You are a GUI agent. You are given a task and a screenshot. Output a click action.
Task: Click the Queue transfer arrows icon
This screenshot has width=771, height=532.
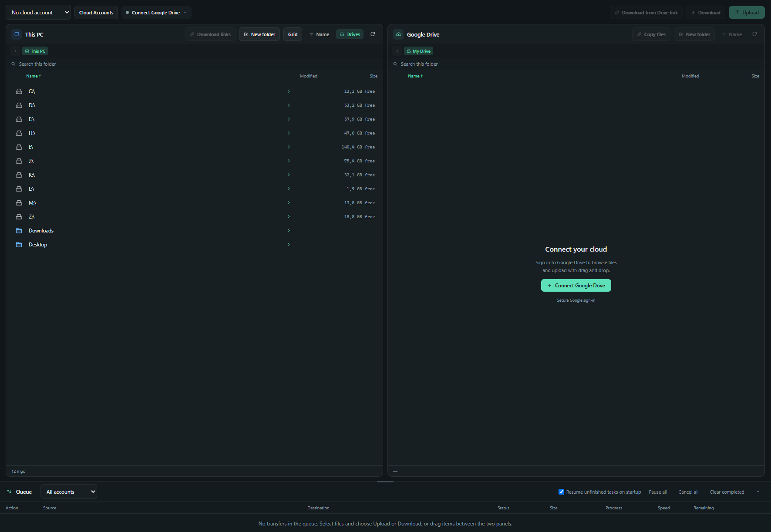coord(9,492)
